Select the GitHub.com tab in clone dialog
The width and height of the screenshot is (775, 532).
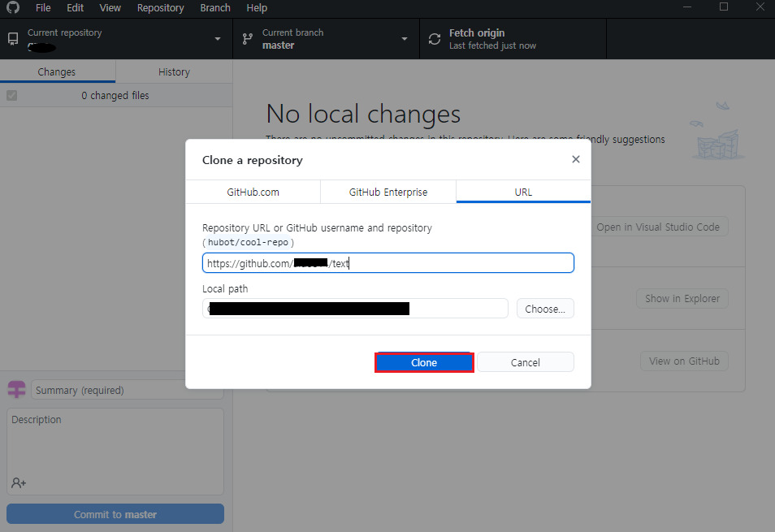[253, 192]
